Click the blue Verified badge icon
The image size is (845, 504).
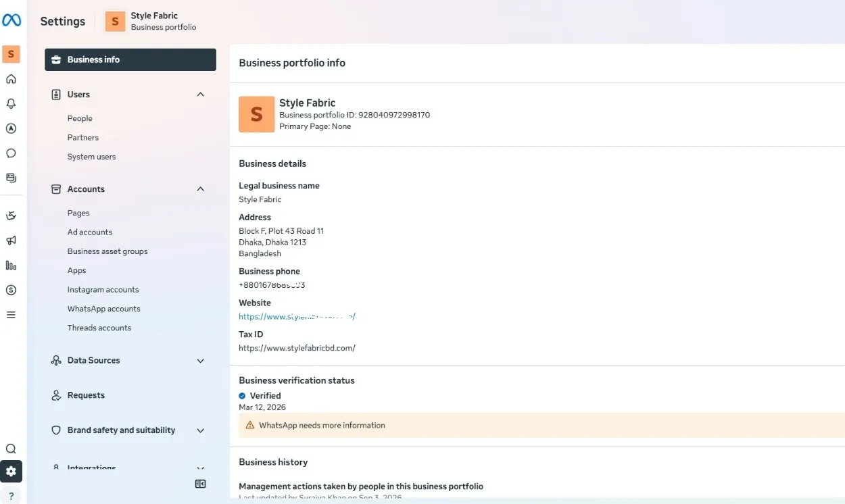(243, 396)
